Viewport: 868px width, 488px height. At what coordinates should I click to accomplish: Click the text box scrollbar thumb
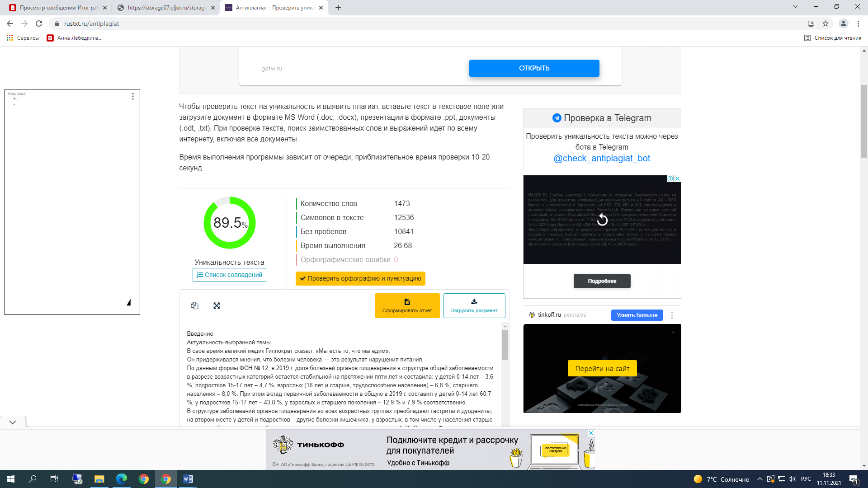[505, 344]
